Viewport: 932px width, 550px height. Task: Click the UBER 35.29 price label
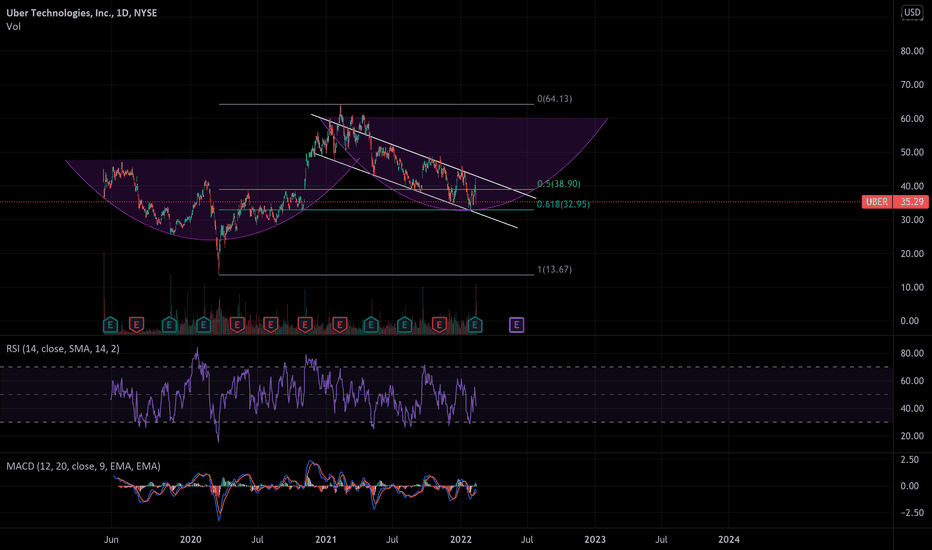click(895, 202)
